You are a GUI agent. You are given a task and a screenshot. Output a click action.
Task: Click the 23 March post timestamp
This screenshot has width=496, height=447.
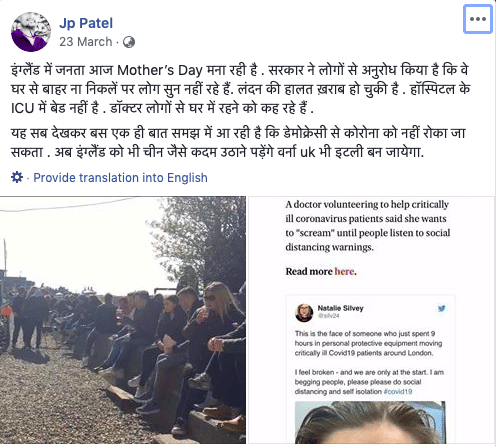[x=86, y=42]
